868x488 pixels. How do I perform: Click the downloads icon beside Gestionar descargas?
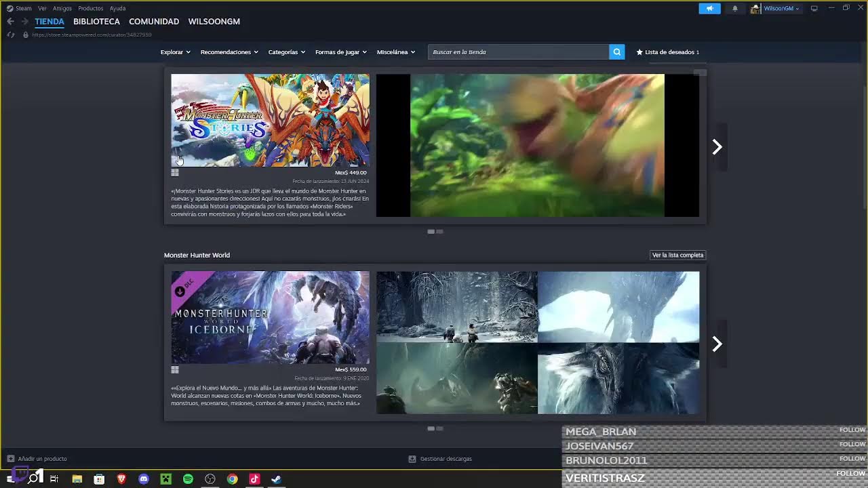pyautogui.click(x=412, y=459)
